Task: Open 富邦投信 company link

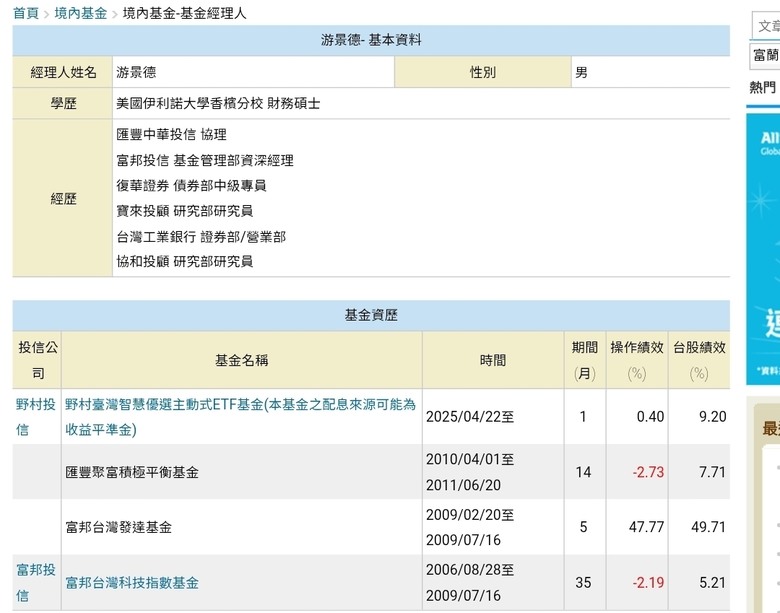Action: [x=35, y=583]
